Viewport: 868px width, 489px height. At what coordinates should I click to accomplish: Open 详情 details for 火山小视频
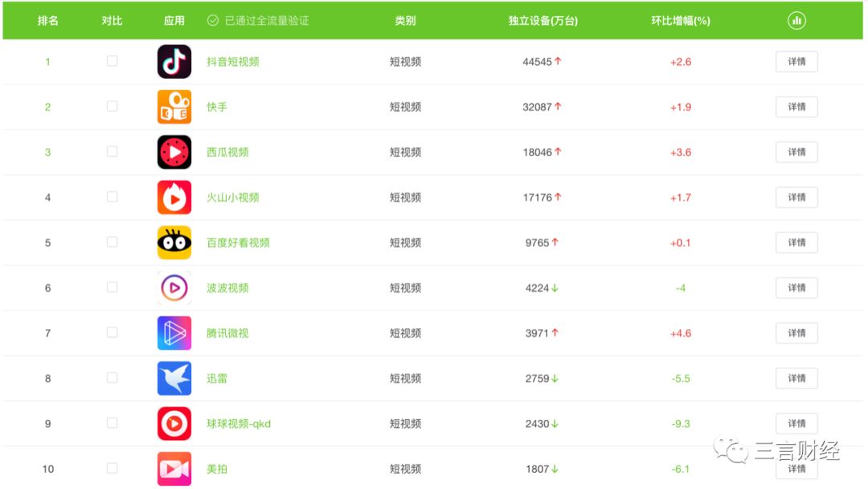796,198
